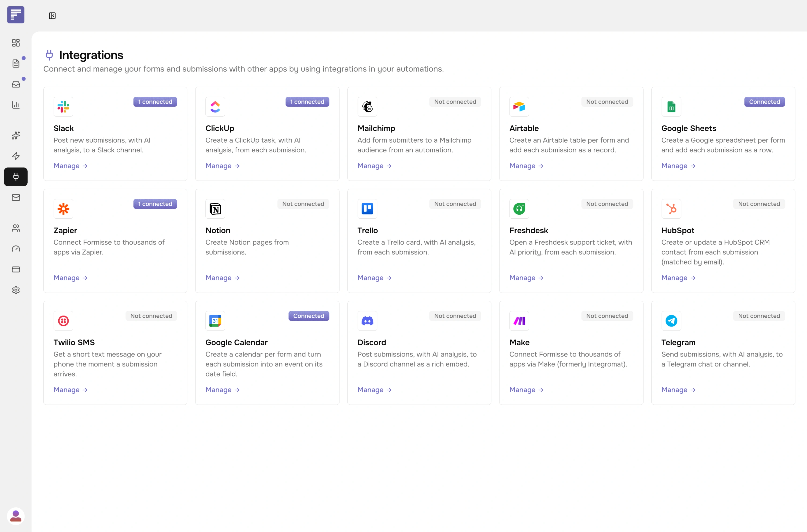Click the Trello logo icon

pyautogui.click(x=367, y=209)
